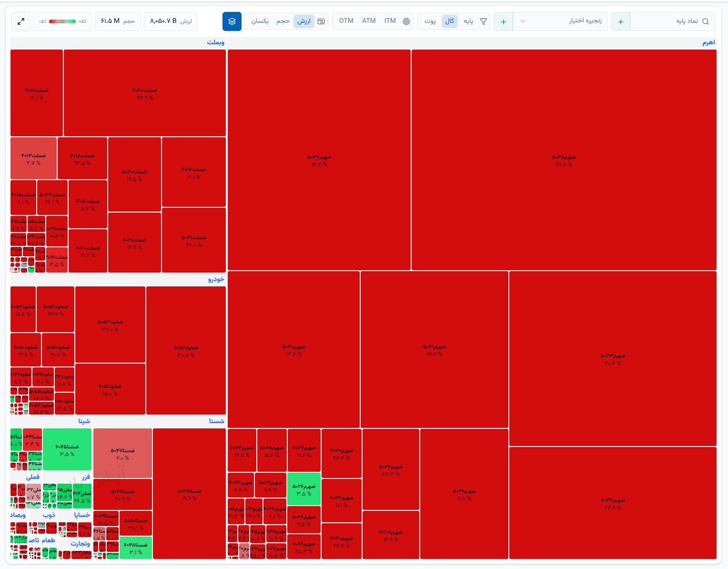Image resolution: width=728 pixels, height=569 pixels.
Task: Click the fullscreen expand arrows icon
Action: [21, 21]
